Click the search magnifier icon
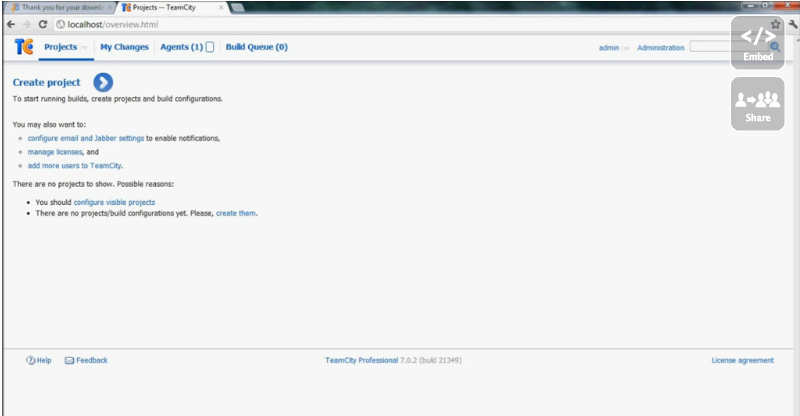The height and width of the screenshot is (416, 800). (x=775, y=47)
